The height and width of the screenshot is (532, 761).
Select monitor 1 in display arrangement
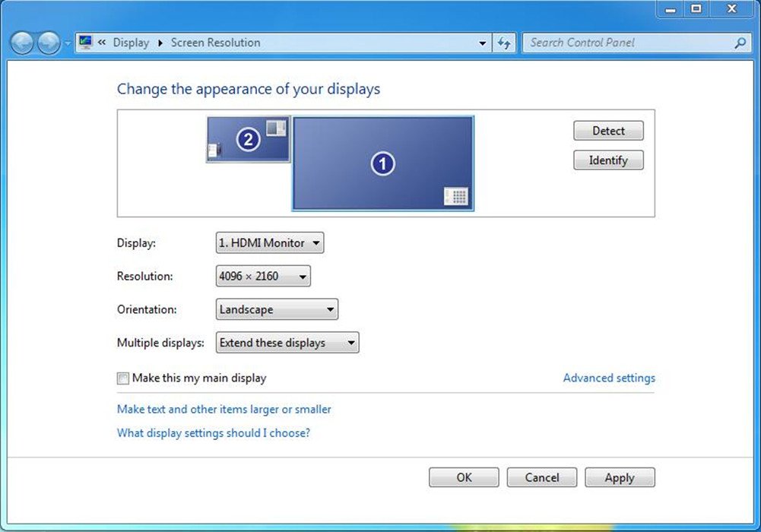coord(382,163)
